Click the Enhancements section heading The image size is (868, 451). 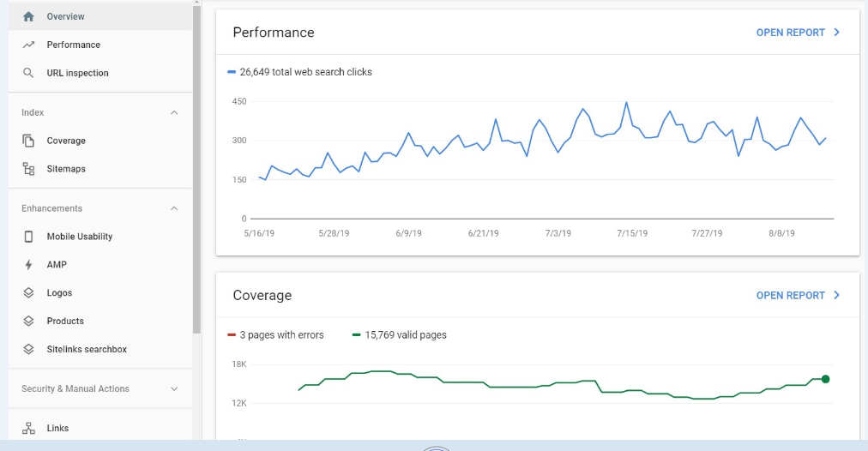point(52,208)
